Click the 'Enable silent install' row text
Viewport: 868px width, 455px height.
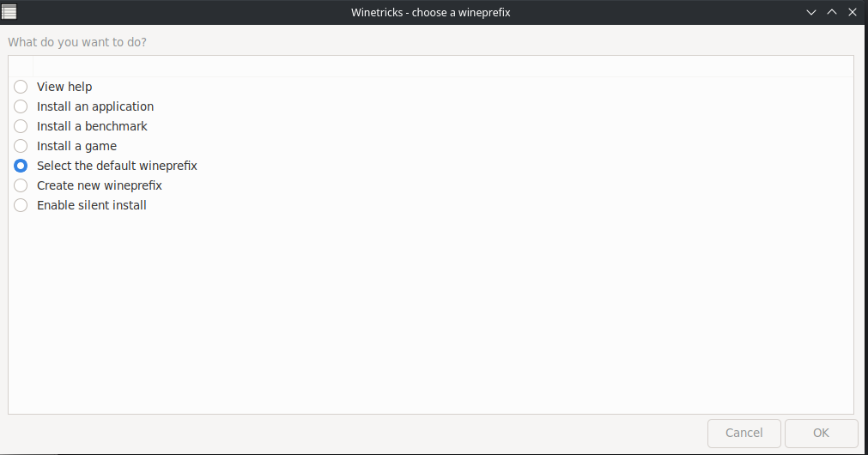point(91,205)
